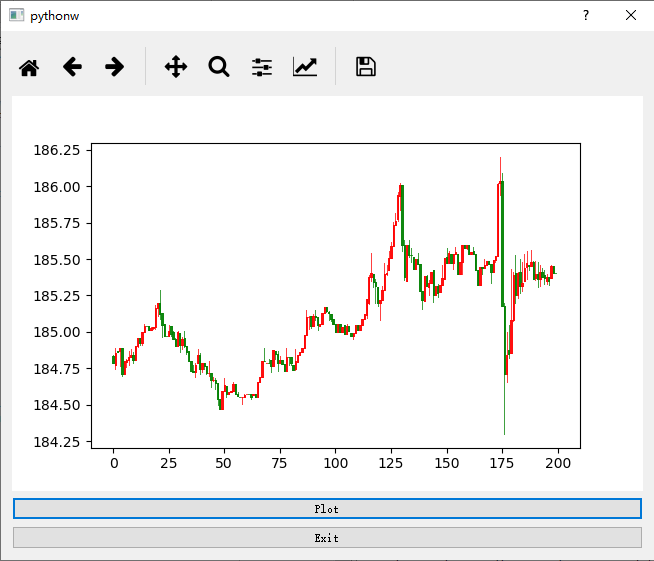Click the Plot button
Image resolution: width=654 pixels, height=561 pixels.
(327, 509)
